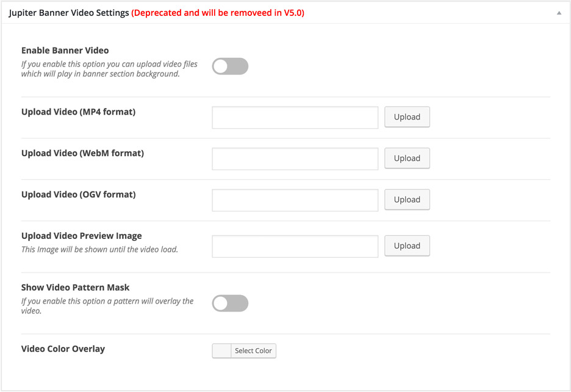Click the Show Video Pattern Mask label

point(76,288)
